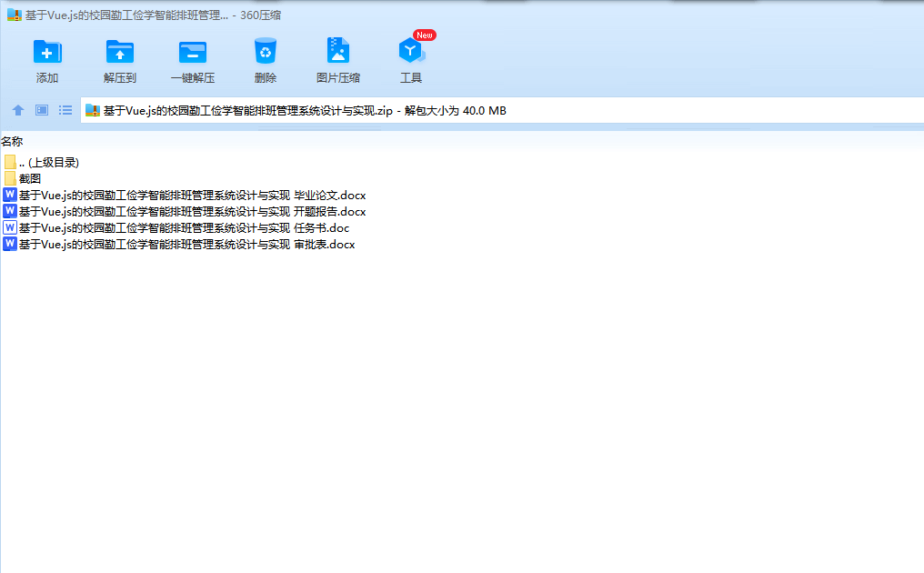Click the 360压缩 app icon in title bar
This screenshot has height=573, width=924.
point(15,15)
